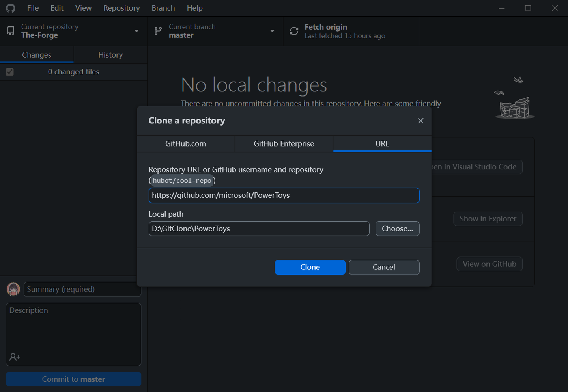This screenshot has height=392, width=568.
Task: Open the Branch menu
Action: (x=163, y=8)
